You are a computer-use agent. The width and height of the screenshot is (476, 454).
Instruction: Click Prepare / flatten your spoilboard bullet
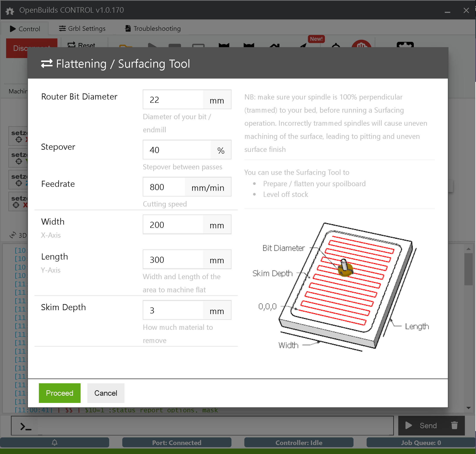coord(314,184)
